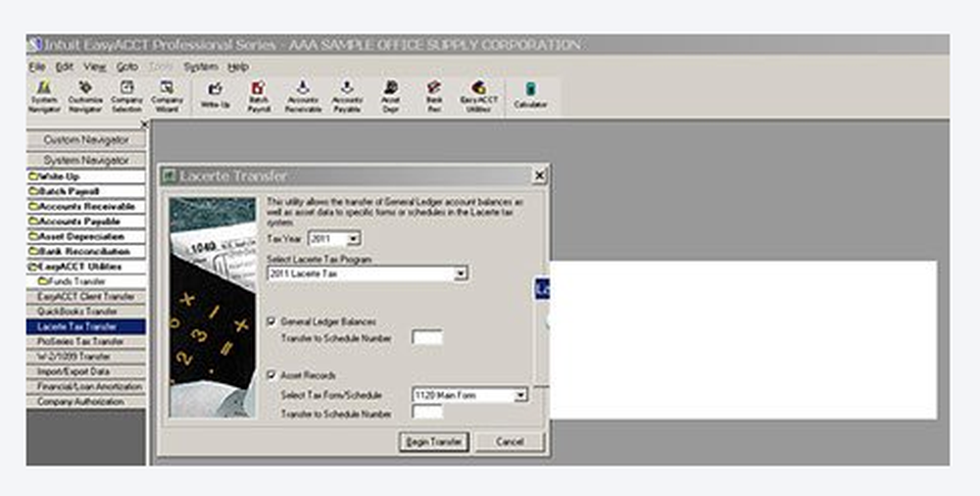Switch to the System Navigator panel
The image size is (980, 496).
point(85,160)
